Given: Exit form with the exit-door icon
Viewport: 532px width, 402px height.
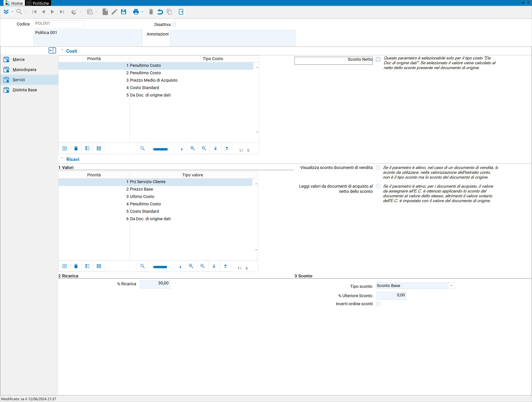Looking at the screenshot, I should click(181, 12).
